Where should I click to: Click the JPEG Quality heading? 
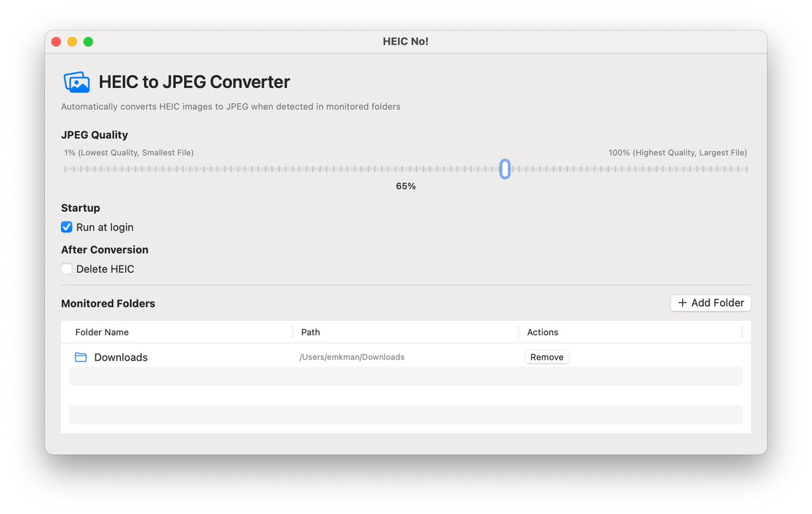[95, 135]
